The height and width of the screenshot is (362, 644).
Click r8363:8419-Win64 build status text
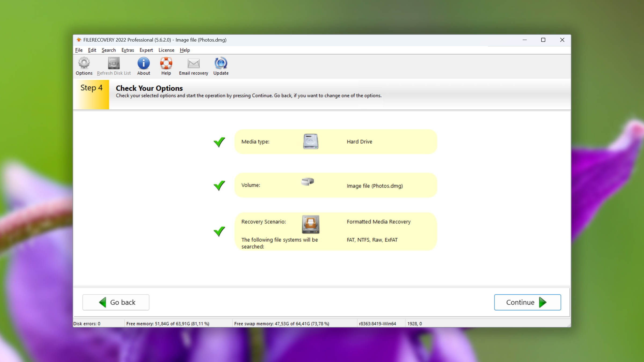(x=378, y=324)
